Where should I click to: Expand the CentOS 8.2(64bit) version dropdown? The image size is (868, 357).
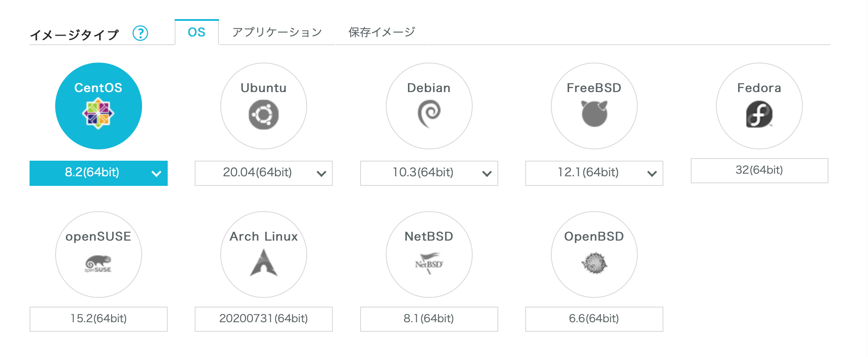coord(99,173)
